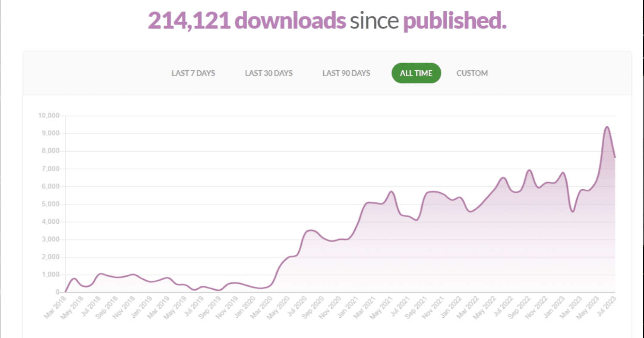Click the word "published." in headline

(455, 21)
